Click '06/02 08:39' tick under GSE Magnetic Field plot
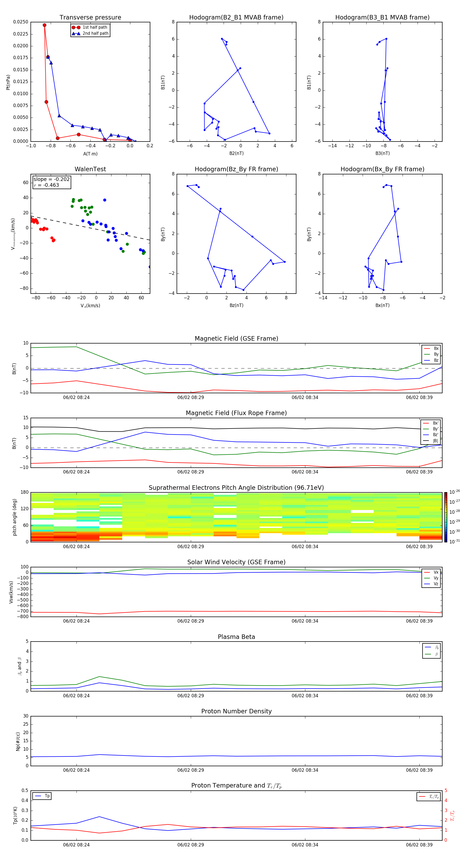 (419, 397)
